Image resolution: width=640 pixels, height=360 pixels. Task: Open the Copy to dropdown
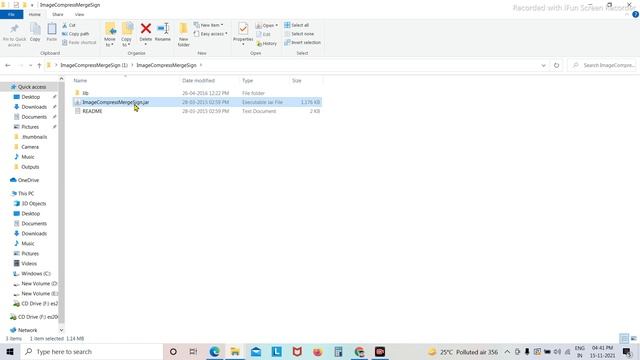pos(127,35)
